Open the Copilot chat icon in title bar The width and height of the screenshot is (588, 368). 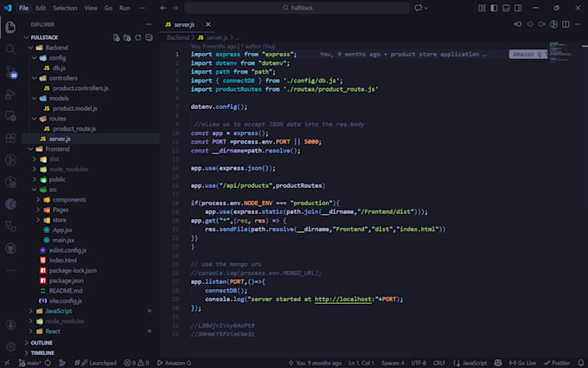(419, 8)
